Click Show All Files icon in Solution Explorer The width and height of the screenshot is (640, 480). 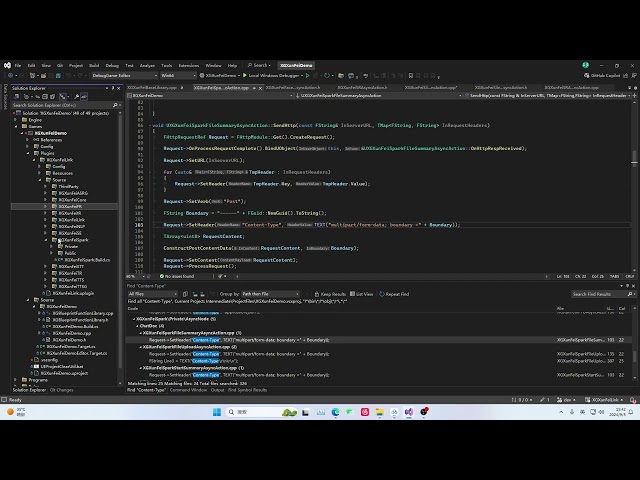coord(53,97)
